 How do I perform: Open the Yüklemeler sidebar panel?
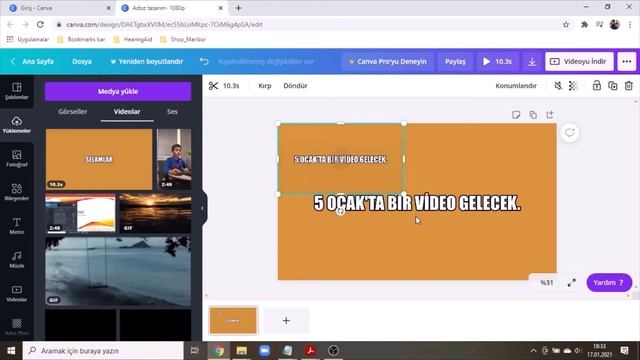pyautogui.click(x=17, y=124)
